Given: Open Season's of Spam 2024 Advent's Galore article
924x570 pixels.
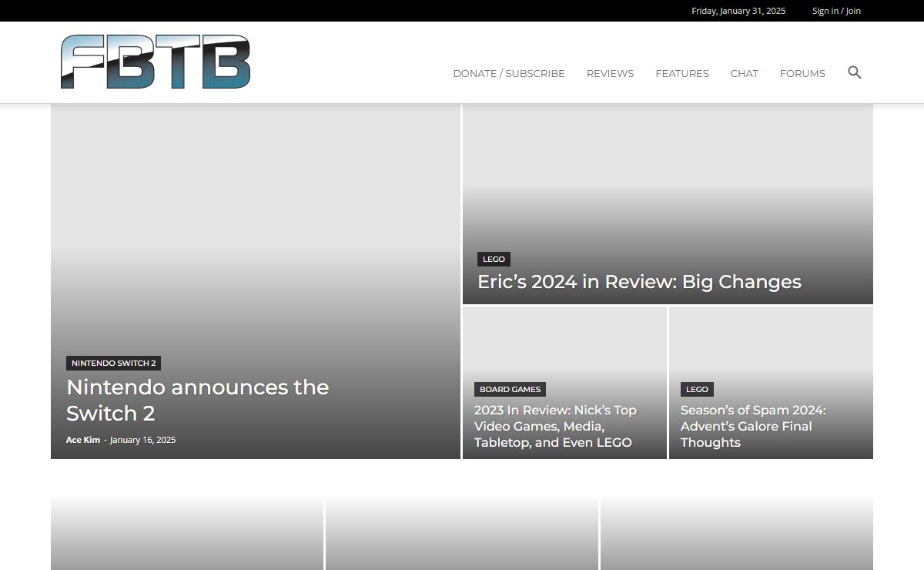Looking at the screenshot, I should 753,426.
